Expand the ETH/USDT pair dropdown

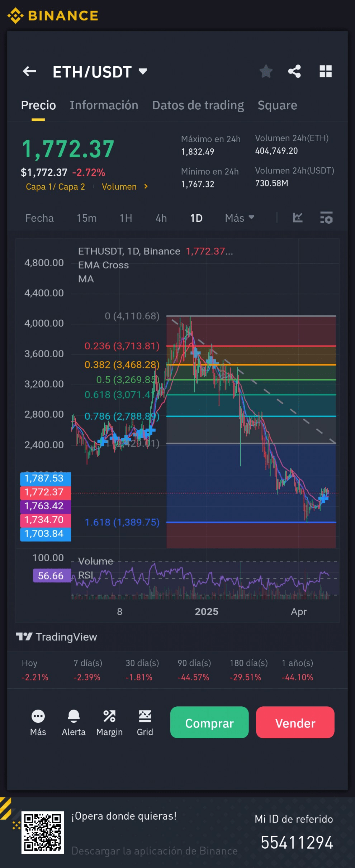click(143, 71)
